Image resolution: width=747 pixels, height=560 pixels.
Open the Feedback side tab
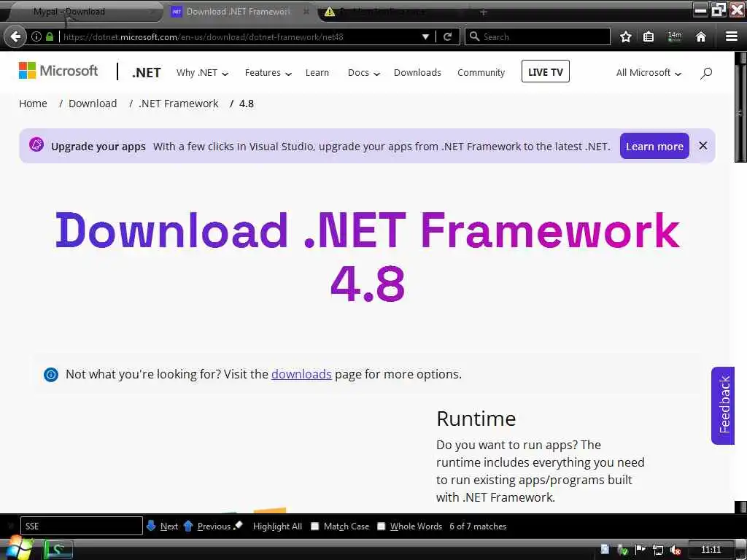point(723,405)
